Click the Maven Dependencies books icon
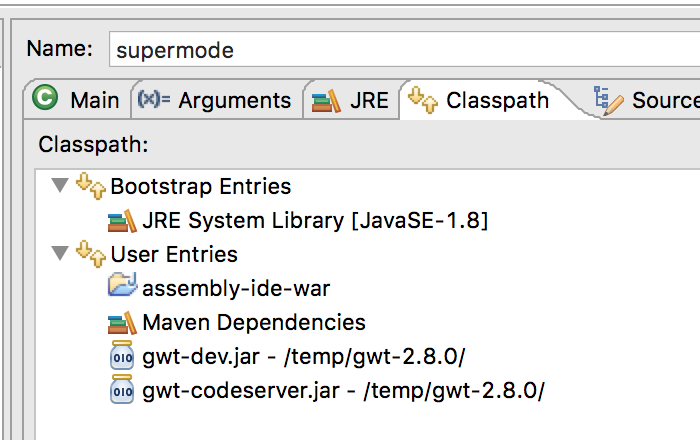The image size is (700, 440). click(x=122, y=323)
